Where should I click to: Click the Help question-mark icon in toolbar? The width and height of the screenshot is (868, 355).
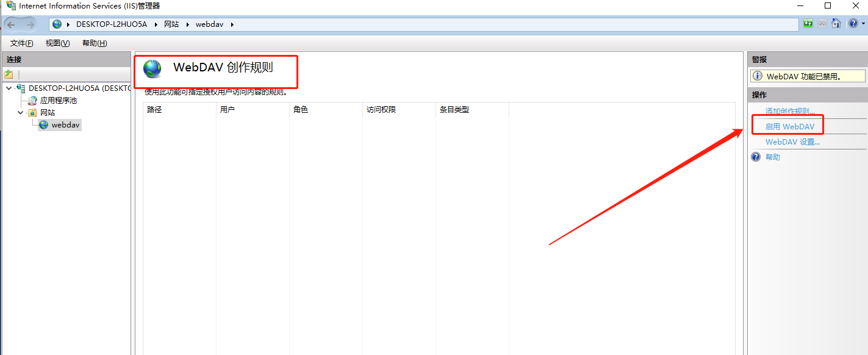pyautogui.click(x=853, y=24)
